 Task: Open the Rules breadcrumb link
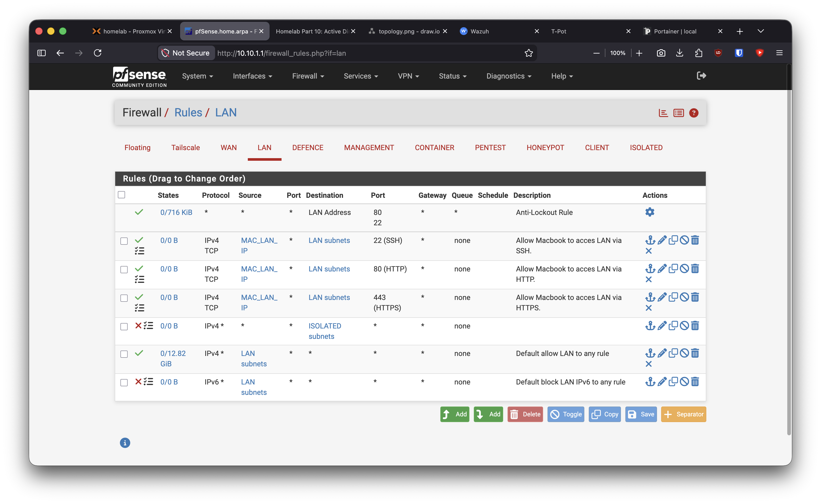188,112
